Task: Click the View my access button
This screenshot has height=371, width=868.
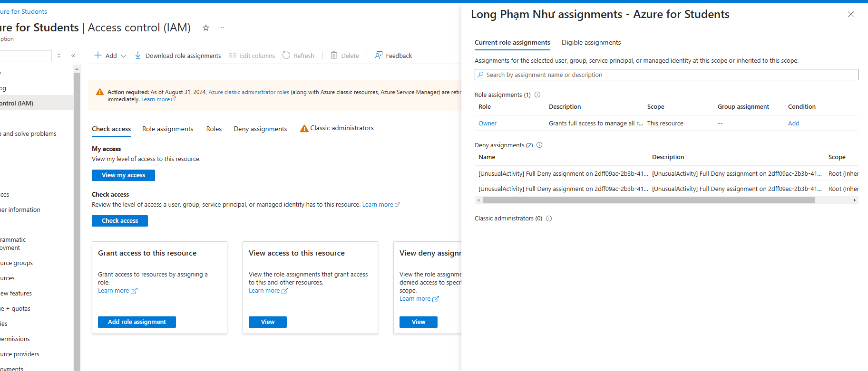Action: click(x=123, y=175)
